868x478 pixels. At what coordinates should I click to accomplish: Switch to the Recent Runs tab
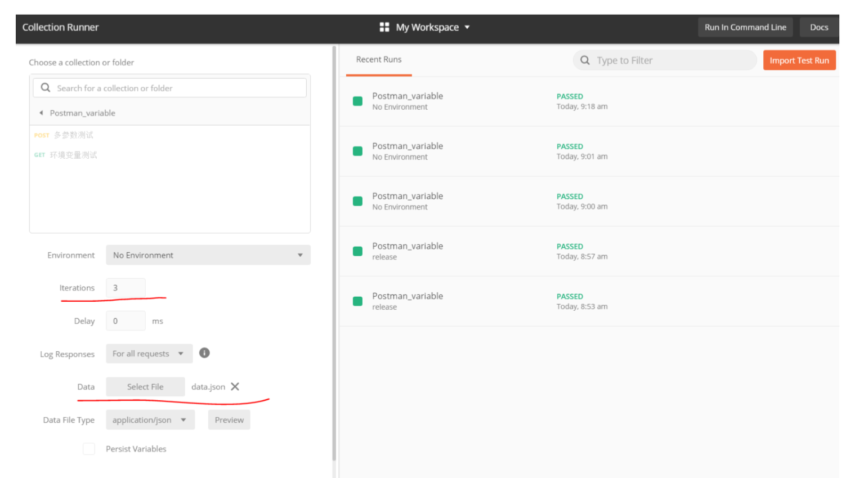379,60
